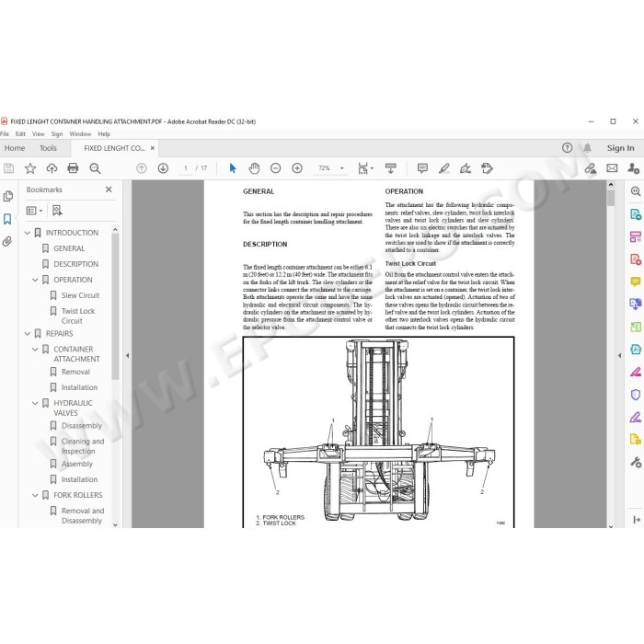Open the find text search icon
Screen dimensions: 644x644
[95, 168]
